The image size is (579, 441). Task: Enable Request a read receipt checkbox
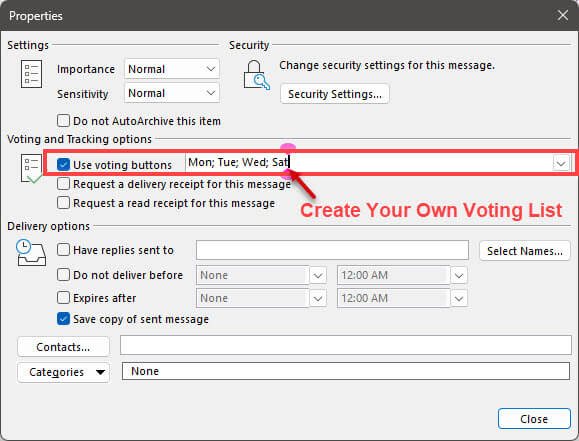pyautogui.click(x=64, y=203)
